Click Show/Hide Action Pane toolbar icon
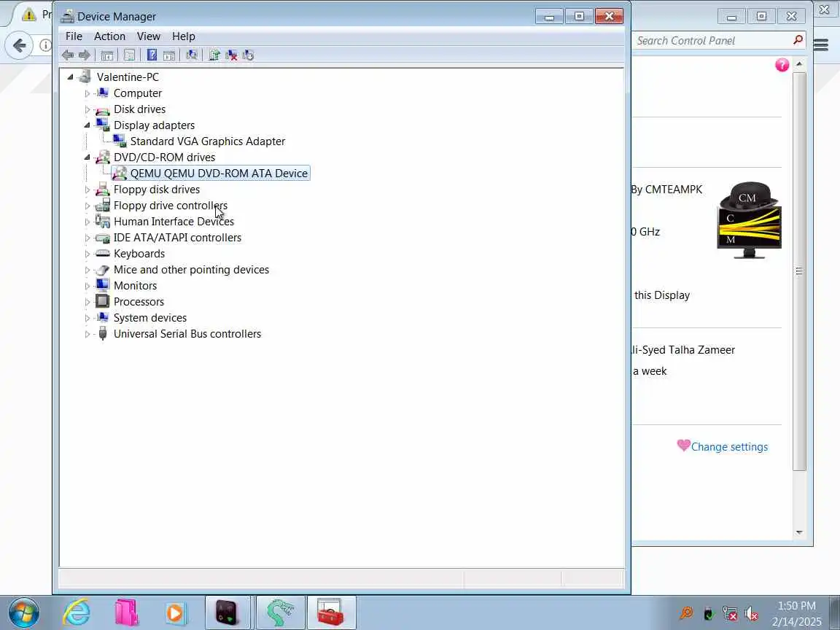The height and width of the screenshot is (630, 840). (168, 55)
